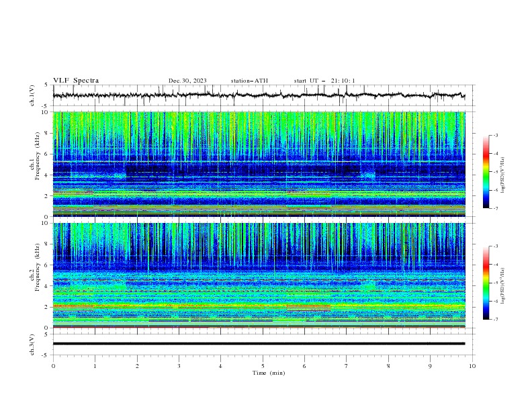
Task: Click the '-7' label on the lower colorbar
Action: coord(495,320)
